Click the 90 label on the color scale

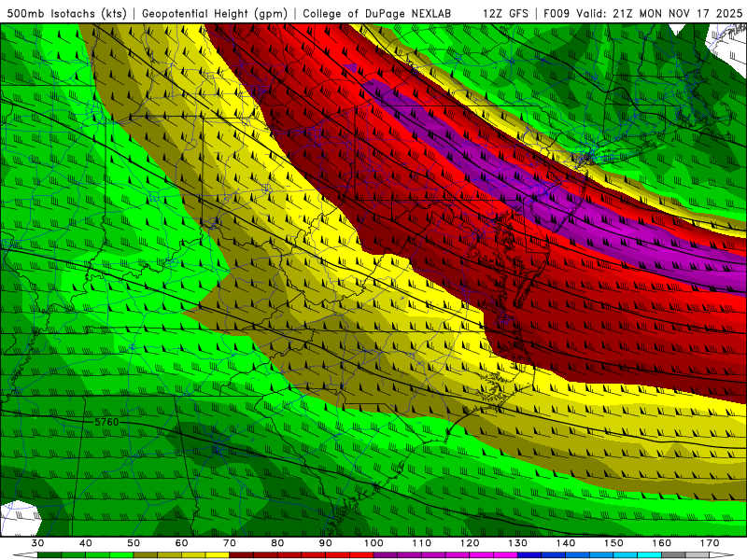(x=325, y=543)
